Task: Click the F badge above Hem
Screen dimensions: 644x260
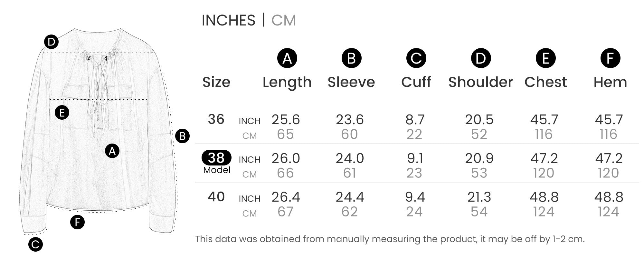Action: pos(610,58)
